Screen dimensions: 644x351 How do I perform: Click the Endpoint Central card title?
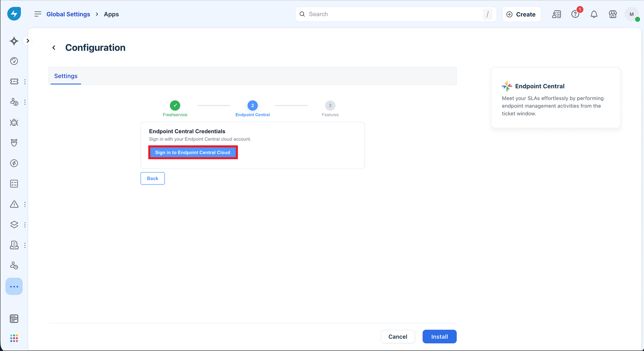pos(540,86)
